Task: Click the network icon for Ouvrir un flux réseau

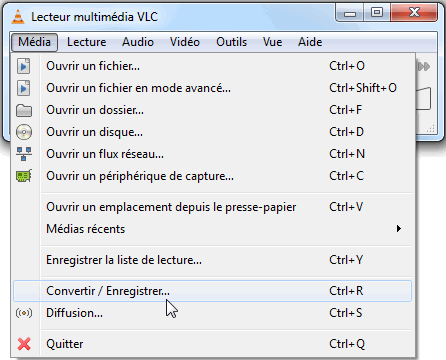Action: (x=24, y=154)
